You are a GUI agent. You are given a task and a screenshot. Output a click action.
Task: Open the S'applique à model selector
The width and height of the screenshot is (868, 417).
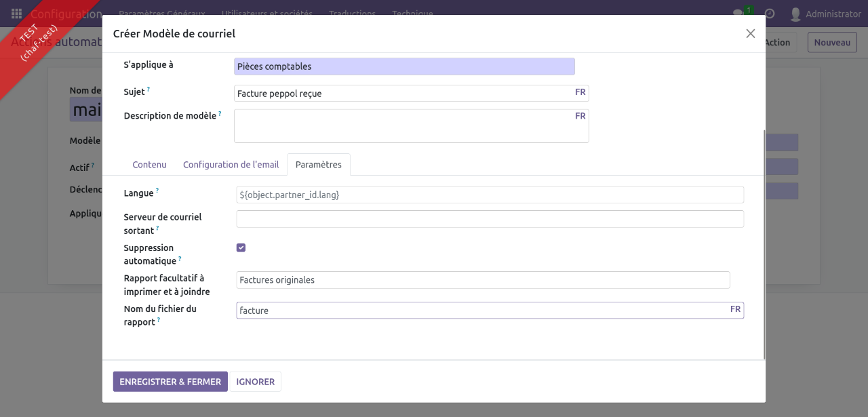click(x=404, y=66)
